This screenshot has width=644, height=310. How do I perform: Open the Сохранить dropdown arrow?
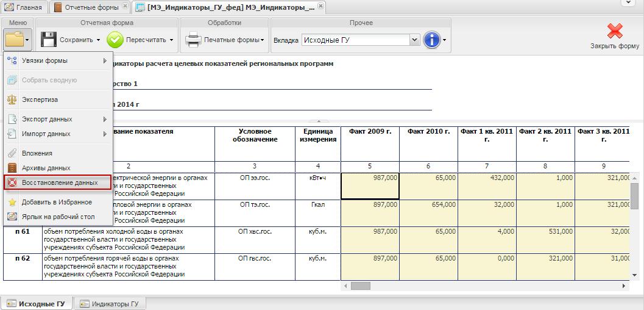point(99,40)
